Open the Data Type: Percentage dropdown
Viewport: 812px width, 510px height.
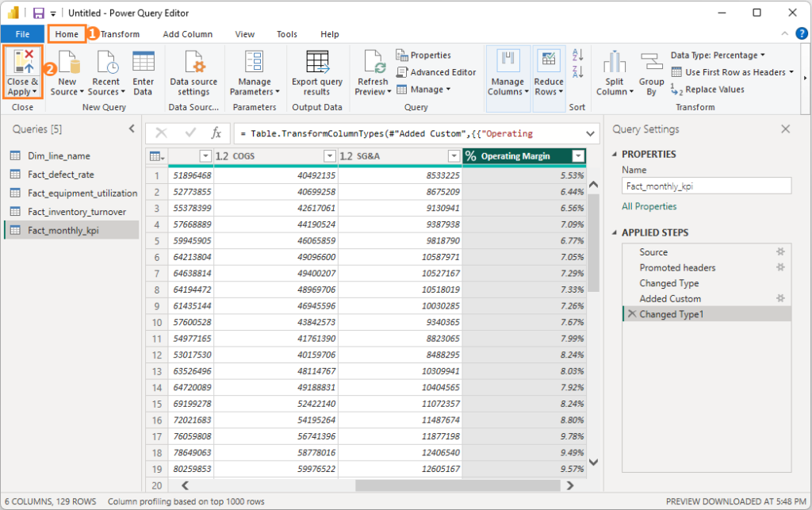pyautogui.click(x=717, y=55)
